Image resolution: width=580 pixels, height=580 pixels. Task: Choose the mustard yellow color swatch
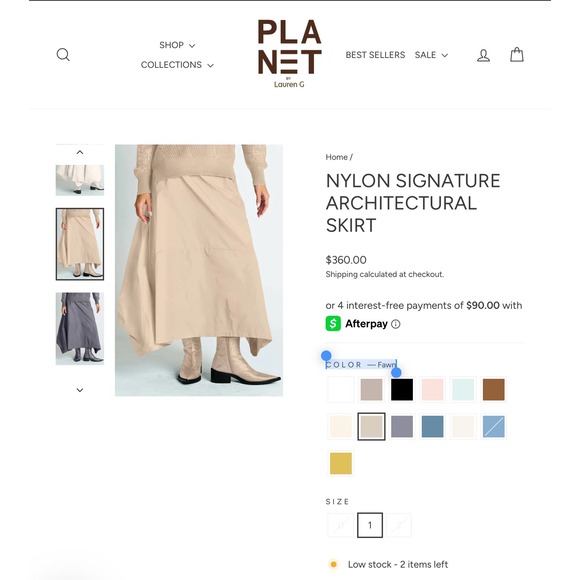point(341,463)
